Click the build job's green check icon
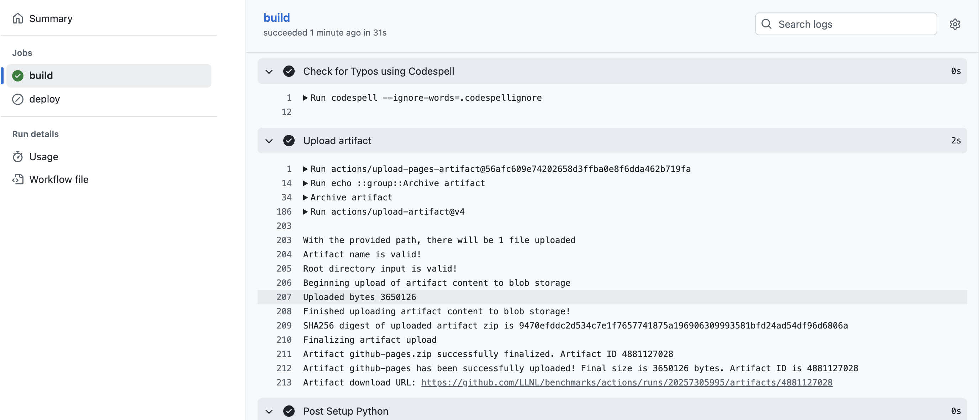980x420 pixels. [x=17, y=75]
